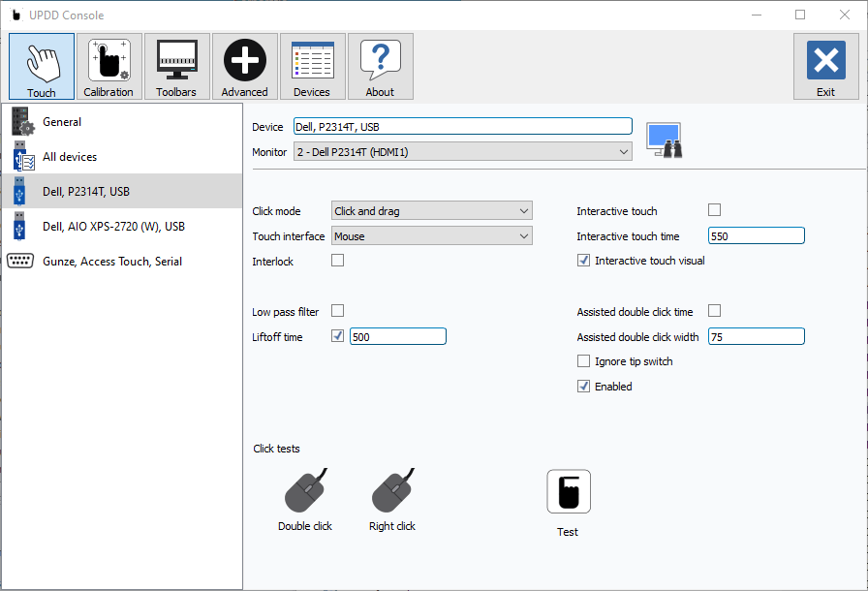Select Dell, AIO XPS-2720 (W), USB device
Screen dimensions: 868x591
(x=122, y=227)
